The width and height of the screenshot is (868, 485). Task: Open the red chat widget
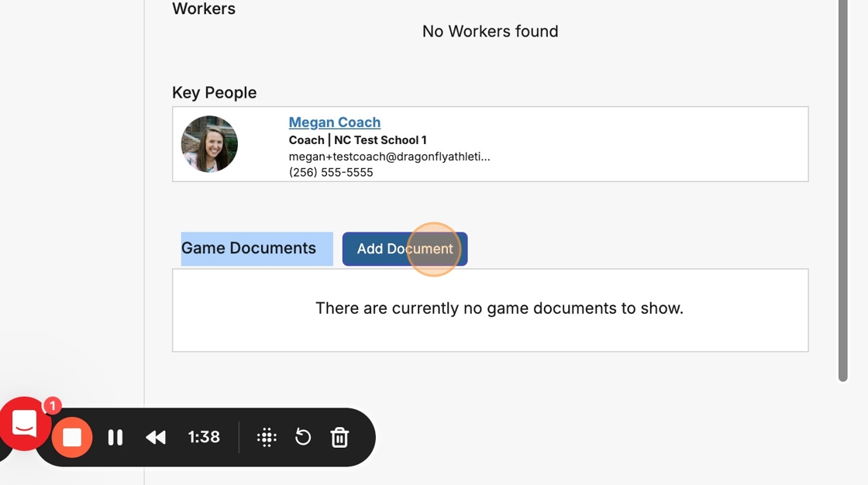[x=23, y=423]
